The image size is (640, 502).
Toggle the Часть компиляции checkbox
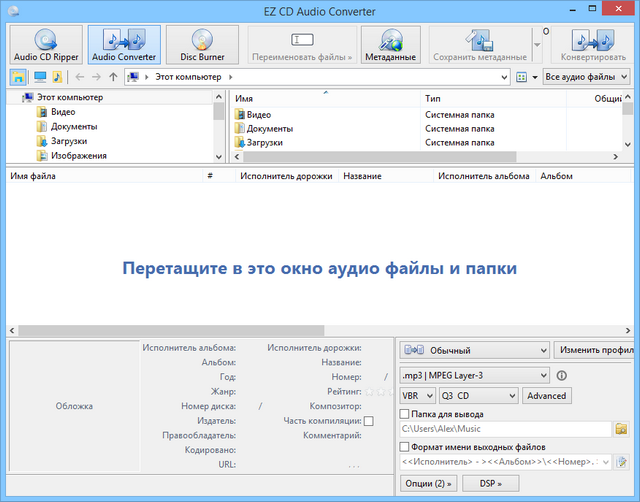[x=368, y=422]
